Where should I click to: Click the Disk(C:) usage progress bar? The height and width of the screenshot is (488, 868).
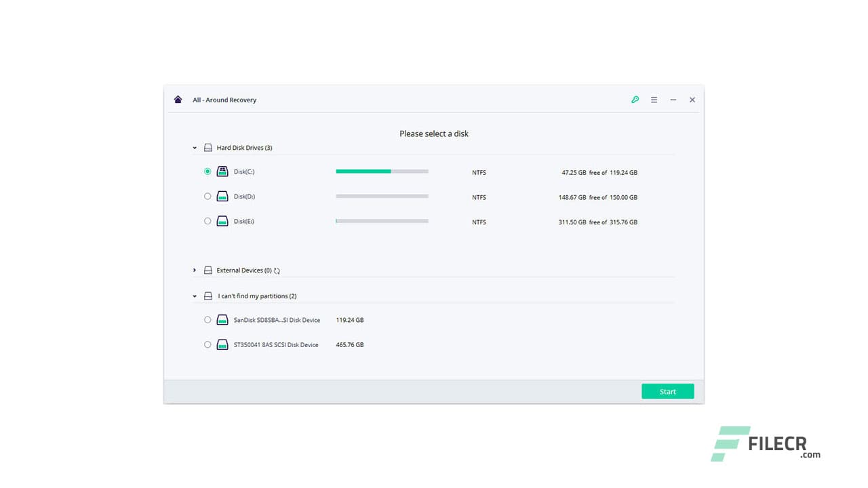382,171
